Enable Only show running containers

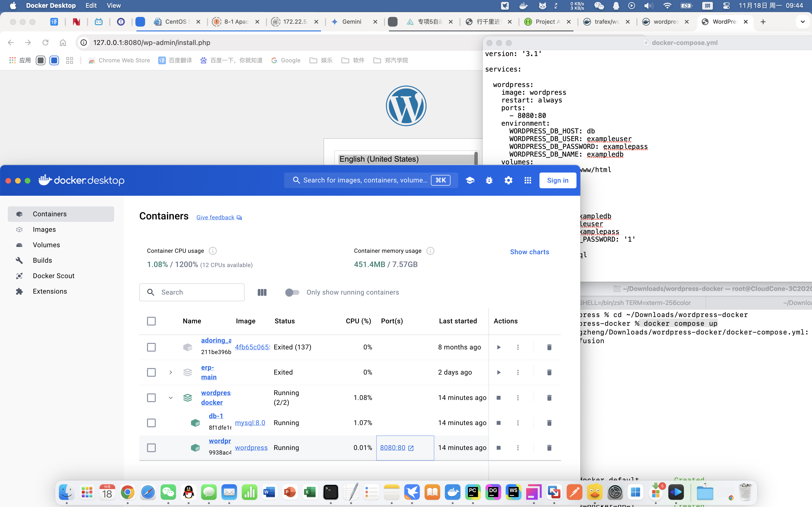292,292
